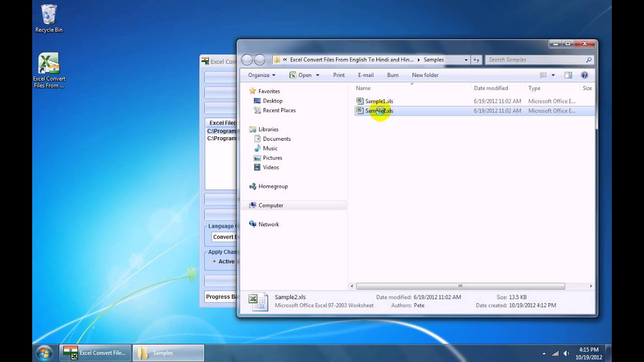Show hidden tray icons arrow
The image size is (644, 362).
544,353
